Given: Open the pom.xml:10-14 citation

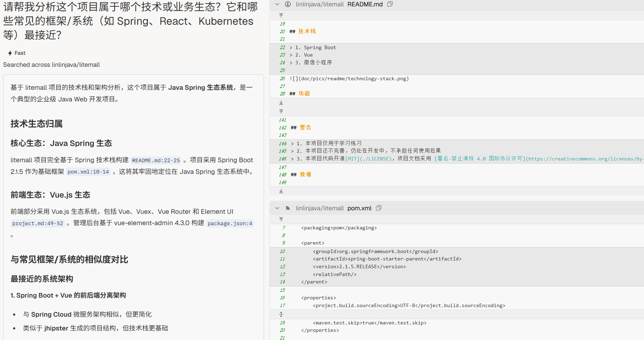Looking at the screenshot, I should [88, 172].
